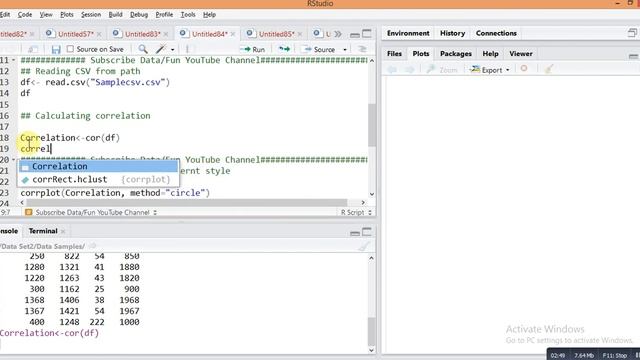Re-run previous code region icon
Image resolution: width=640 pixels, height=360 pixels.
pyautogui.click(x=284, y=49)
